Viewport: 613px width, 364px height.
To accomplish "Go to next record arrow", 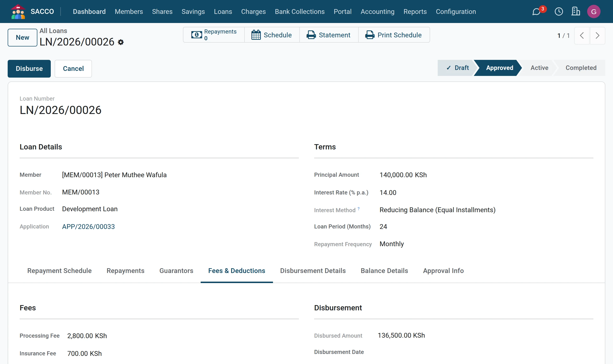I will [597, 36].
